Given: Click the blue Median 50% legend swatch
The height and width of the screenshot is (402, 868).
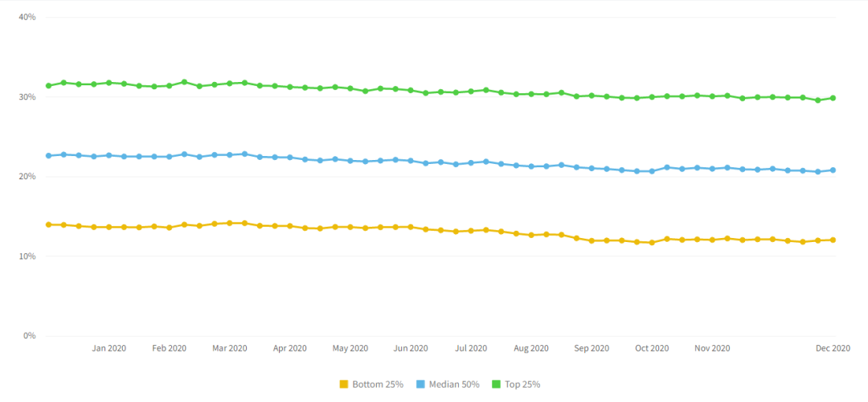Looking at the screenshot, I should point(420,384).
